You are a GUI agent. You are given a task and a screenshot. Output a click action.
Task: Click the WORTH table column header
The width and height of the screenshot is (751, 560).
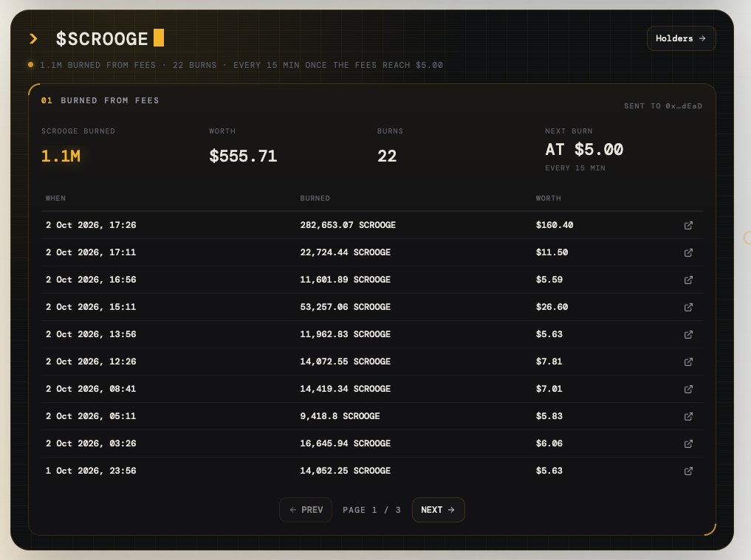(x=549, y=198)
